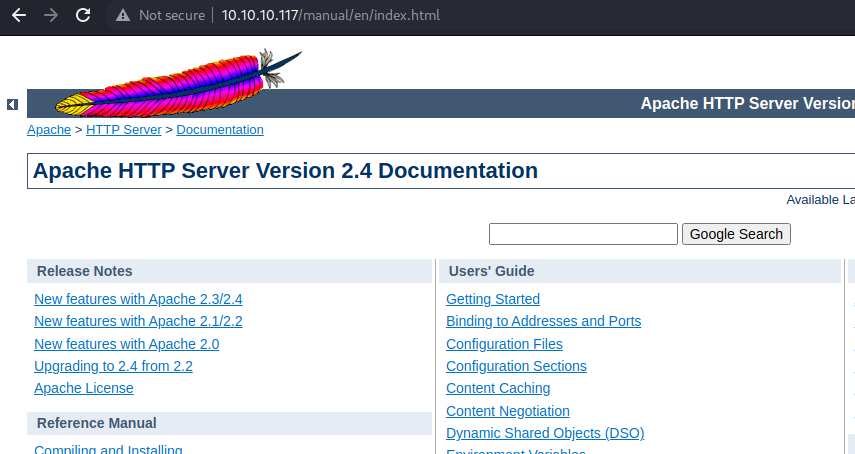Open the Content Caching link
This screenshot has width=855, height=454.
[x=498, y=388]
